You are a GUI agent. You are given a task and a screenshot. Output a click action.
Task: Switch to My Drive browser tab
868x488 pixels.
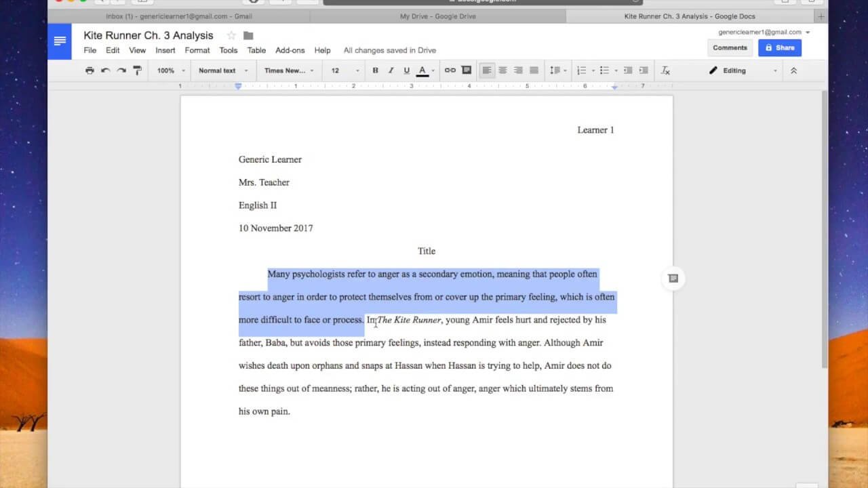437,16
